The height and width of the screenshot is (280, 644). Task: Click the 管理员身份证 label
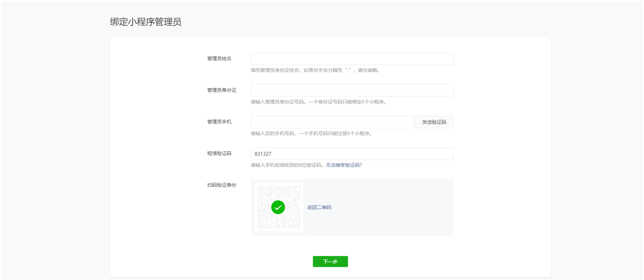tap(222, 90)
